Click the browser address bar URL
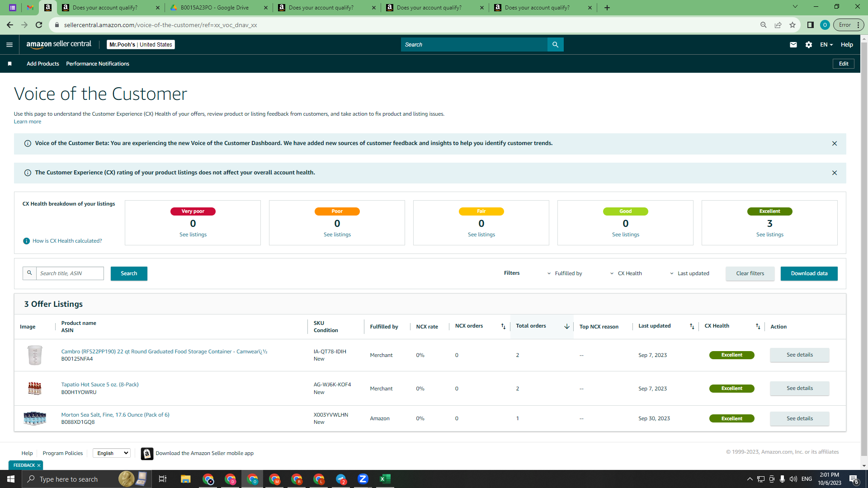 point(160,25)
